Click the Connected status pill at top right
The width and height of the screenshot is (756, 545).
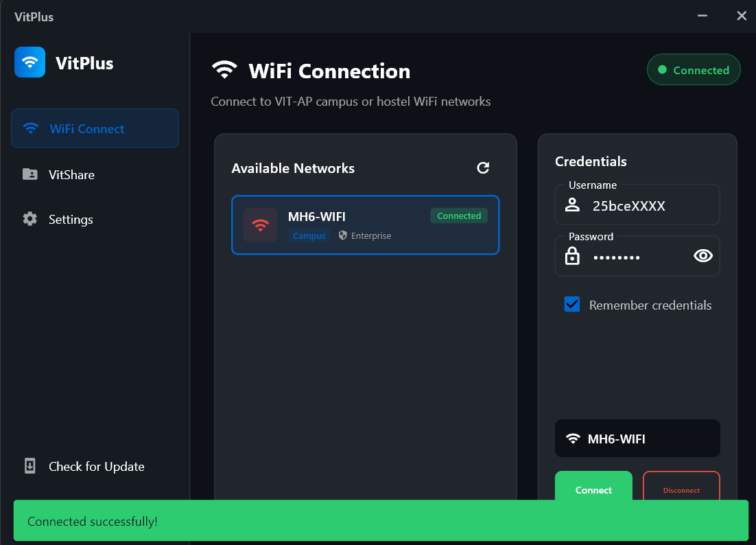tap(694, 70)
